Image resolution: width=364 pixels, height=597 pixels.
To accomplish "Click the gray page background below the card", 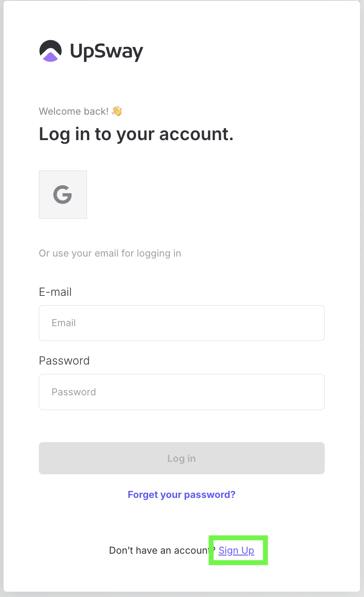I will (182, 594).
